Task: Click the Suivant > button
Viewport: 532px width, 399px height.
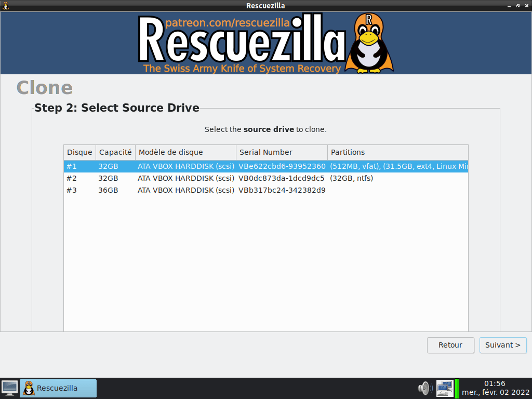Action: click(x=503, y=345)
